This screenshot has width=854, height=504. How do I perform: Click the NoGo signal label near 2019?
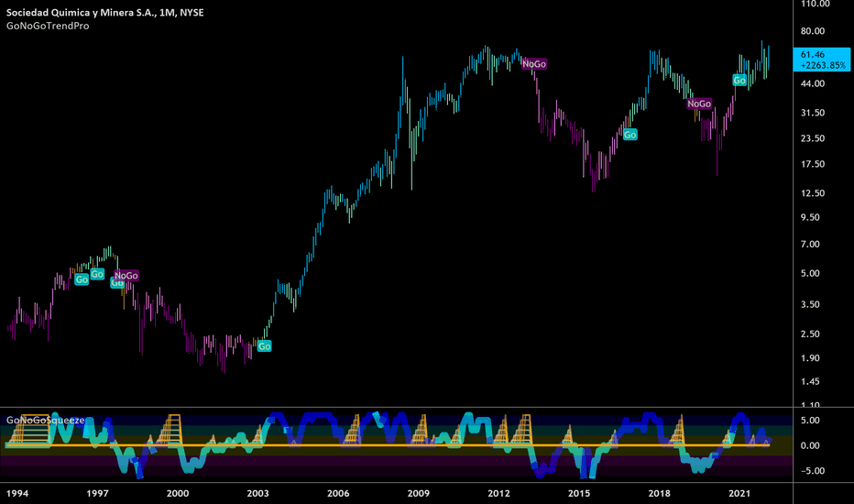tap(699, 104)
